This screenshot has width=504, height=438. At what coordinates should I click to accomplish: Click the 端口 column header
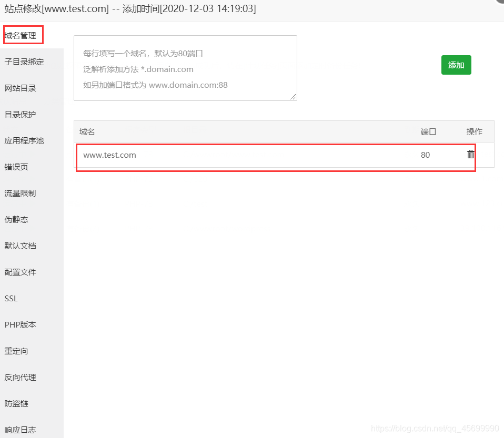pos(428,132)
